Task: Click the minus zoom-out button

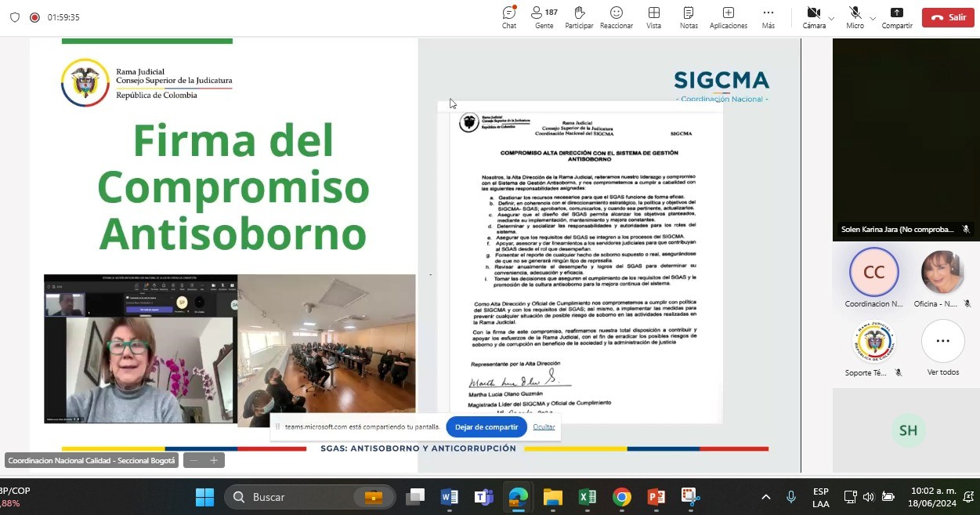Action: click(194, 460)
